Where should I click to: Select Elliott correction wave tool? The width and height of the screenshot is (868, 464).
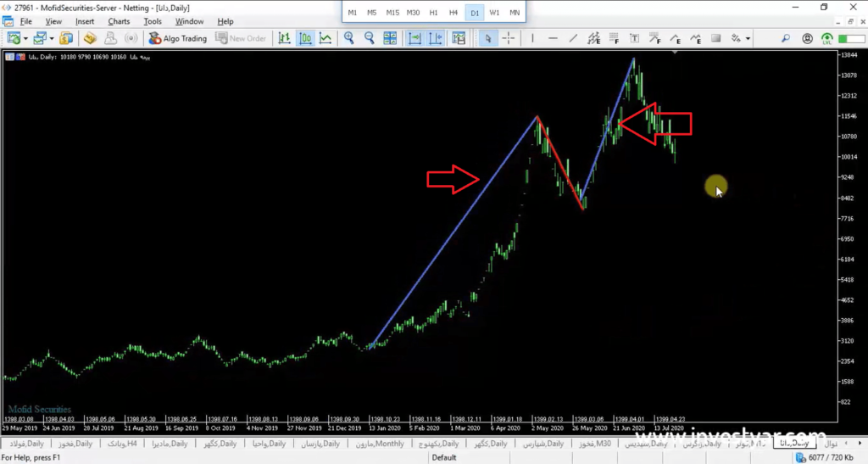[696, 38]
